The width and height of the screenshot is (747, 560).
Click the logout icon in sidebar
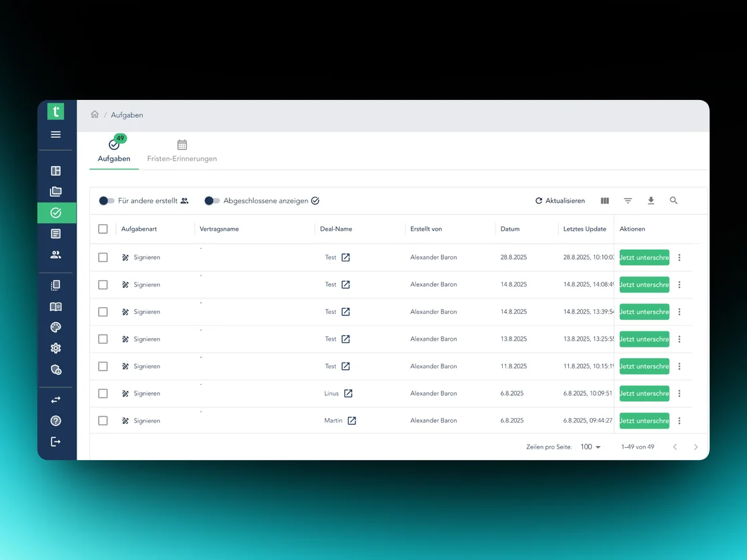tap(56, 442)
